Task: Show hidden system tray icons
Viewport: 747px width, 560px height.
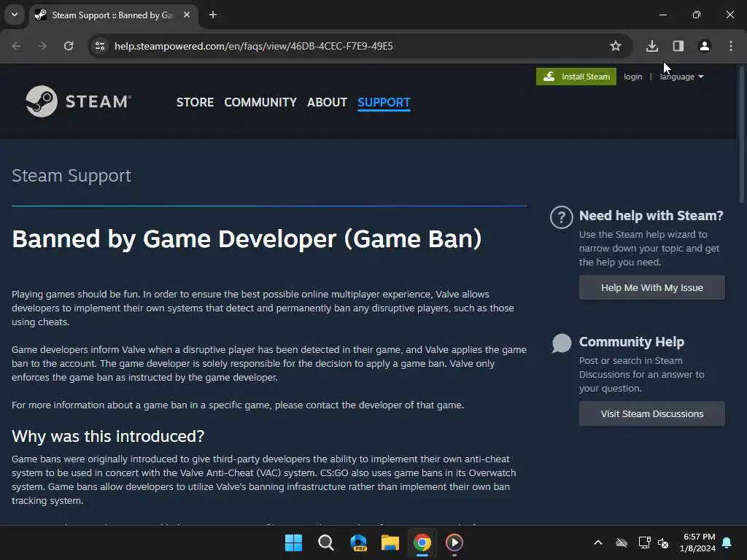Action: coord(598,542)
